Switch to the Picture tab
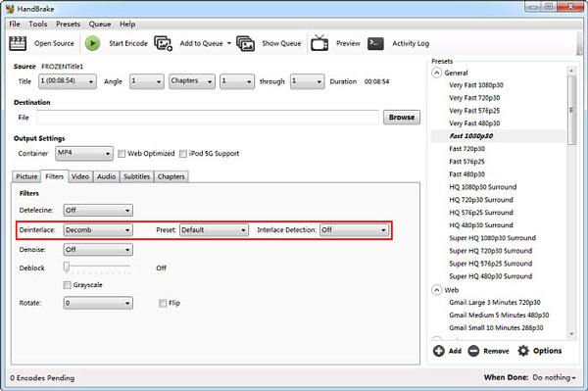 26,176
